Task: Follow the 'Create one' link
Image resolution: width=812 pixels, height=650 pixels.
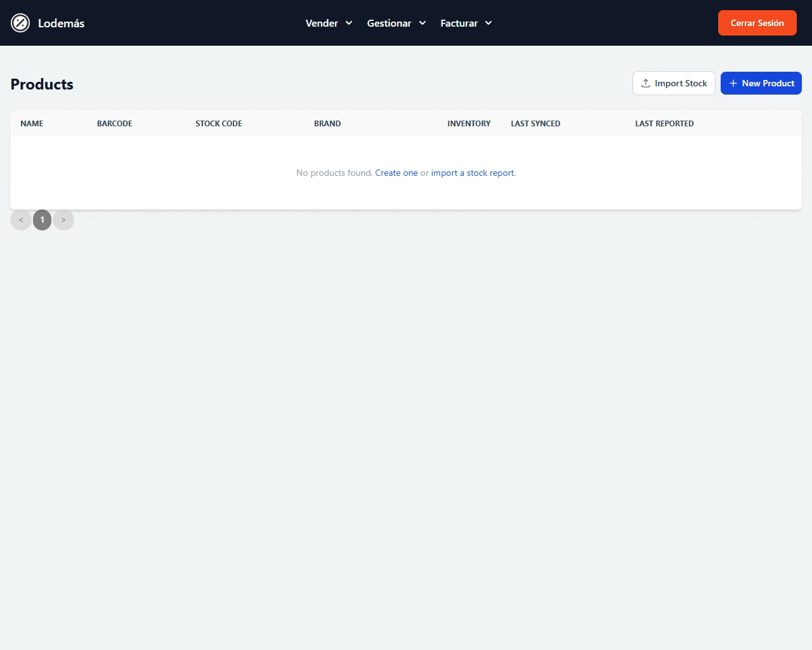Action: (x=396, y=173)
